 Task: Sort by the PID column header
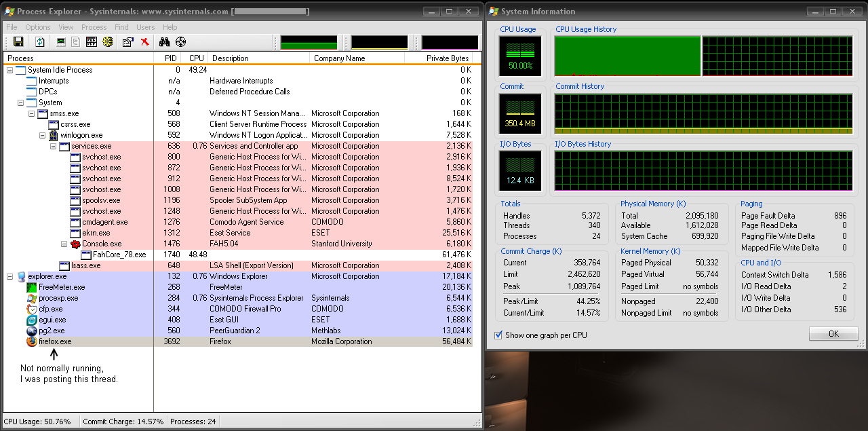tap(168, 58)
